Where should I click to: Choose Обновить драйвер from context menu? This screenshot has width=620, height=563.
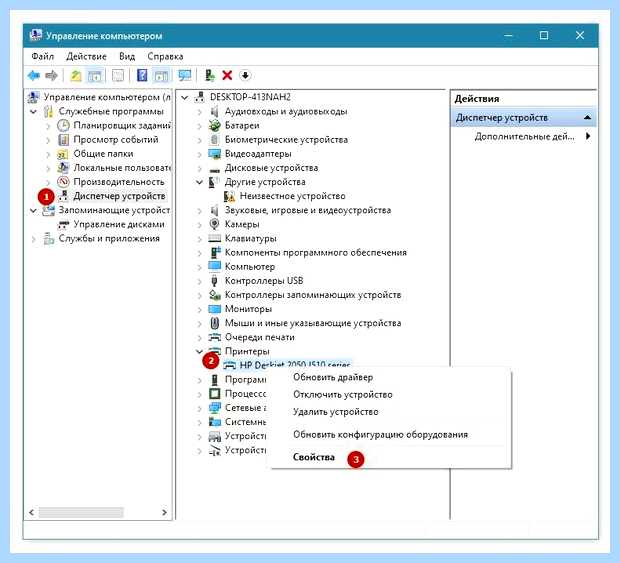point(333,377)
